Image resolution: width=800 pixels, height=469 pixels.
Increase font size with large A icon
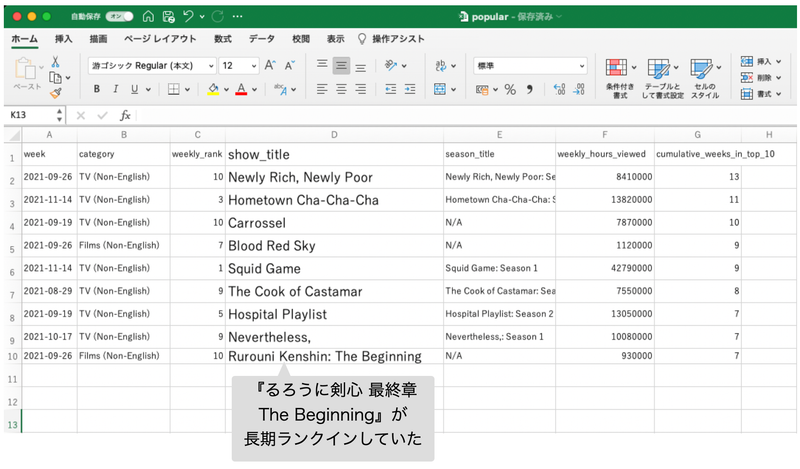(x=270, y=65)
